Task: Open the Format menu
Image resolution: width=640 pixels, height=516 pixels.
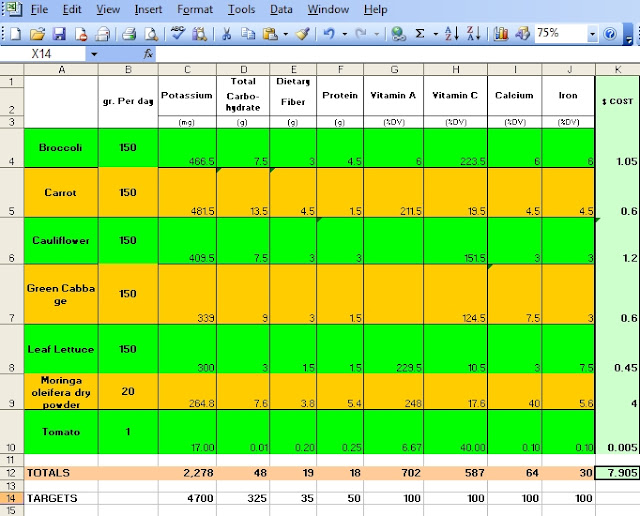Action: coord(195,9)
